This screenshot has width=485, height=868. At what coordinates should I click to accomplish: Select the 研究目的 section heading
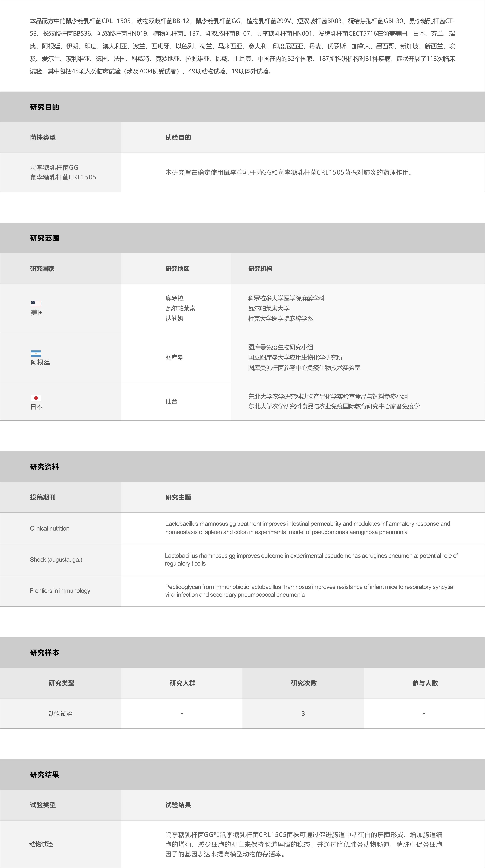44,107
